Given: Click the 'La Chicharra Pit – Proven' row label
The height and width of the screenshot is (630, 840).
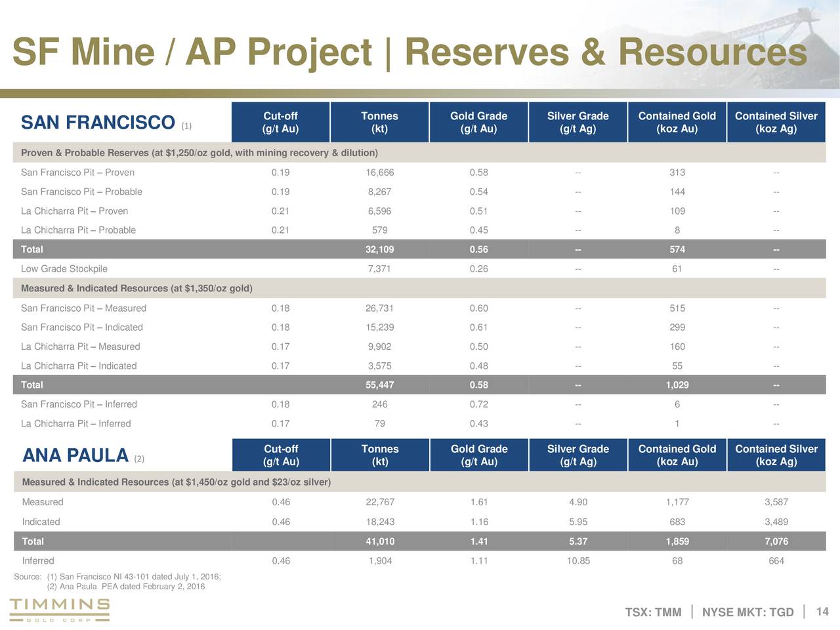Looking at the screenshot, I should 74,211.
